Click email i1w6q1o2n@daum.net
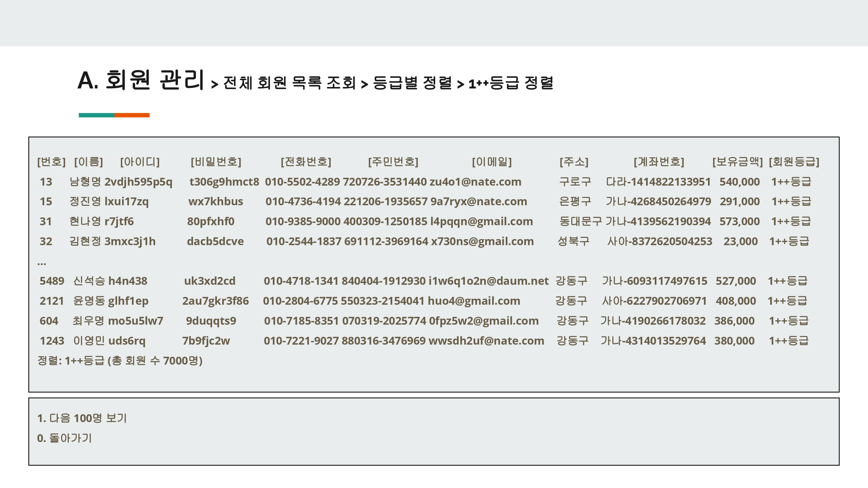868x488 pixels. point(489,281)
